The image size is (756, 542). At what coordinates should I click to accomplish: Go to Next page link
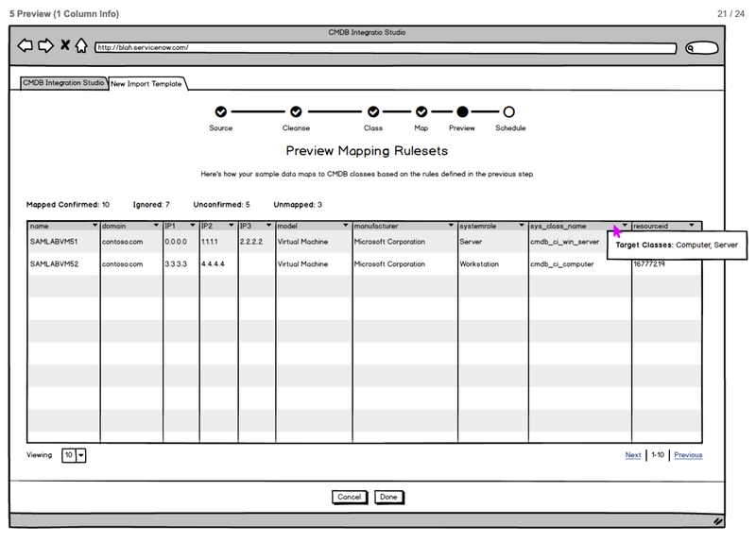coord(633,455)
